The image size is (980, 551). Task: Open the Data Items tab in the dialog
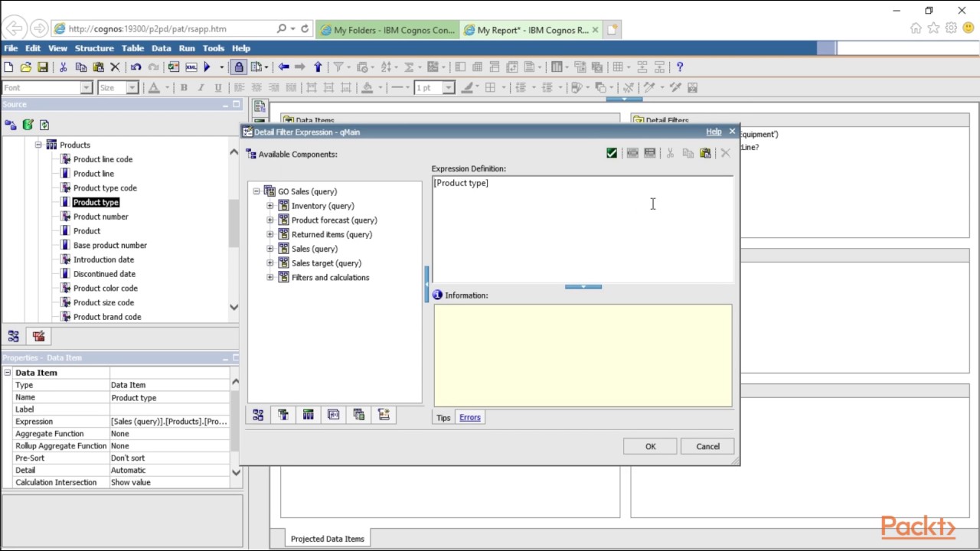point(283,415)
